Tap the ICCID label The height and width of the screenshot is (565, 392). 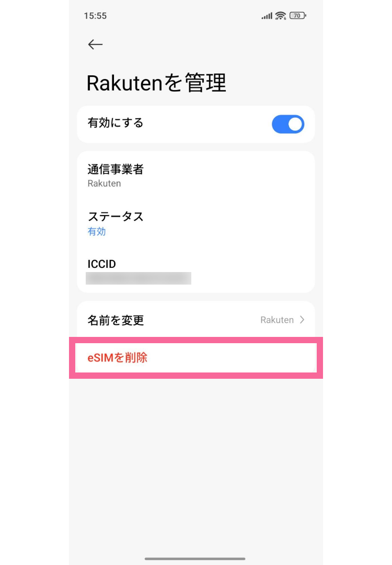[x=101, y=264]
